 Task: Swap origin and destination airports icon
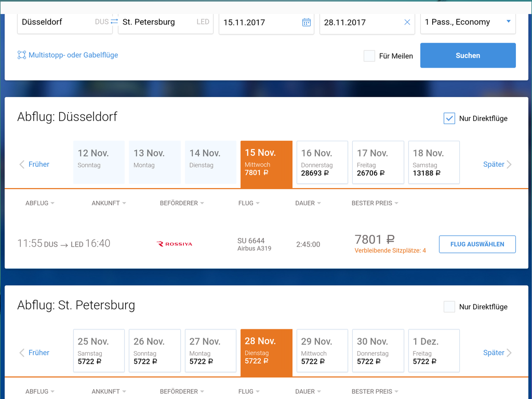[114, 21]
